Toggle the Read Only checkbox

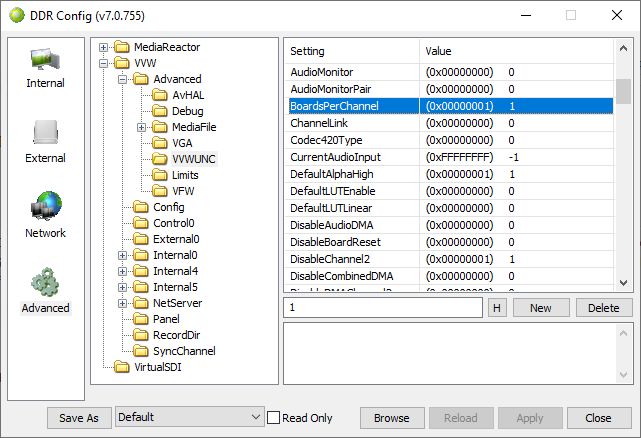[x=273, y=418]
